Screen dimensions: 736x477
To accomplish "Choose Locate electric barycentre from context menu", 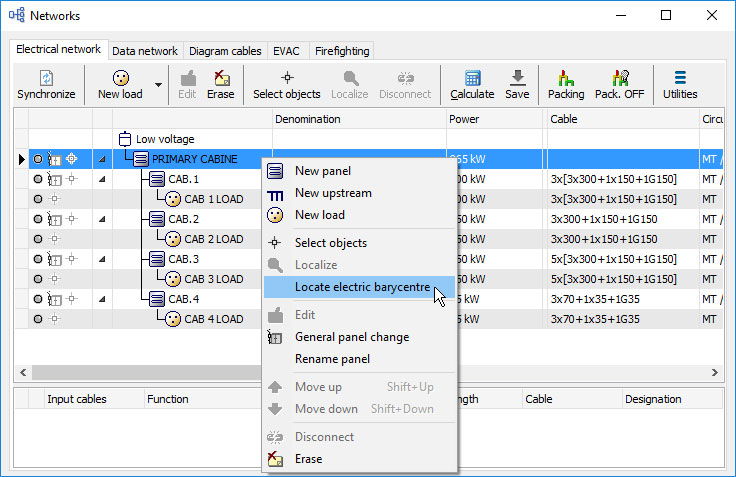I will [x=362, y=287].
